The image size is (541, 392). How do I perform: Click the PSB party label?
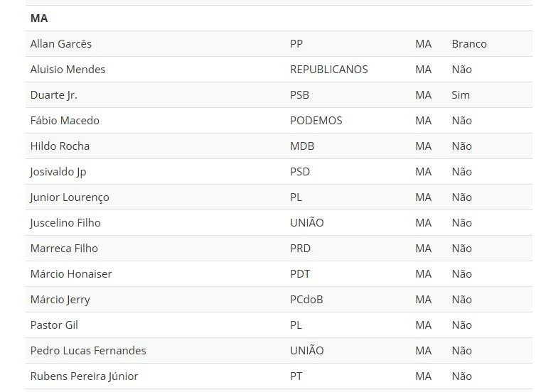click(x=299, y=95)
